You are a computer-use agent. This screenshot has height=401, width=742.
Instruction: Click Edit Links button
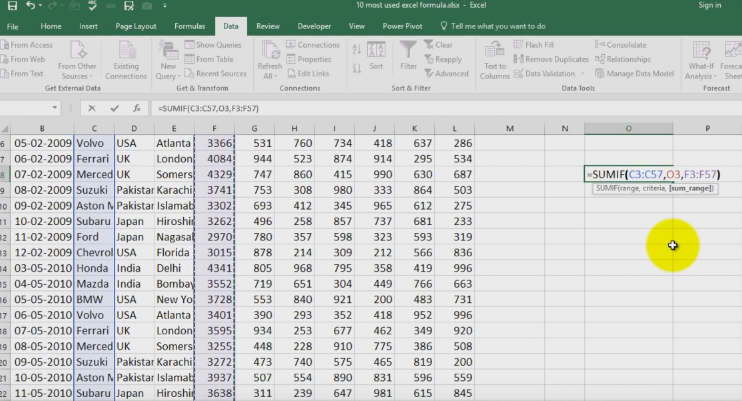click(x=308, y=73)
